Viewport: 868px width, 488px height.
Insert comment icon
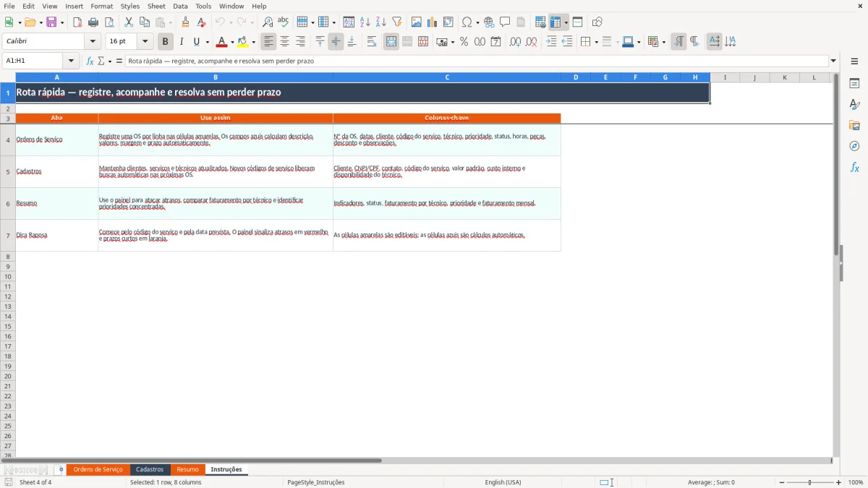tap(506, 22)
